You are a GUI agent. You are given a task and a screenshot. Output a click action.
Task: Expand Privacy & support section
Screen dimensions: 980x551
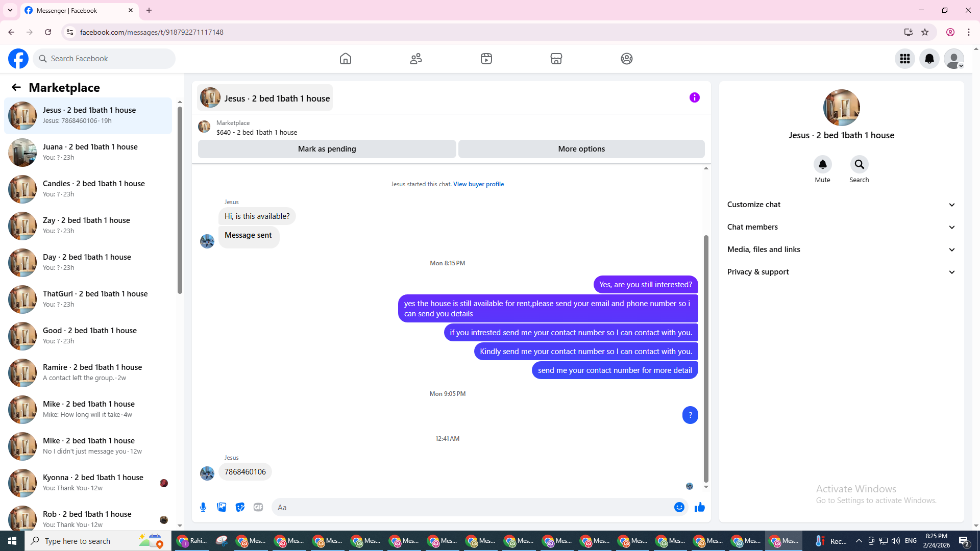[841, 272]
